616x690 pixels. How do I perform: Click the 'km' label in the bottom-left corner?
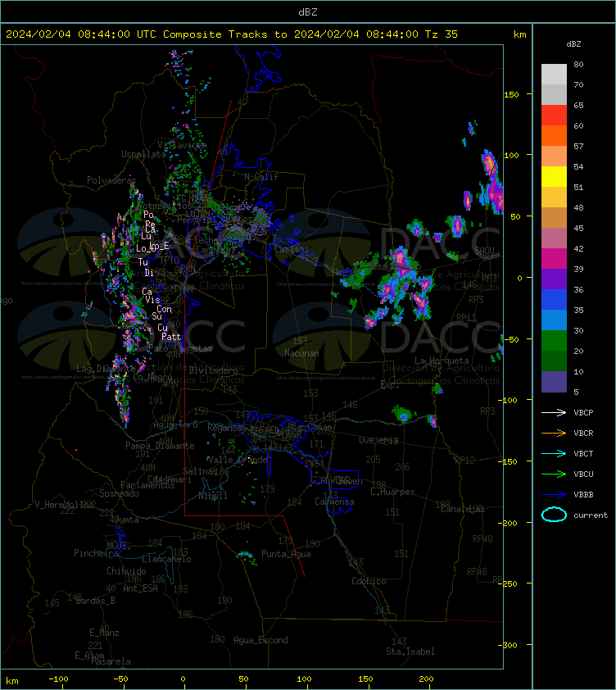pos(12,681)
